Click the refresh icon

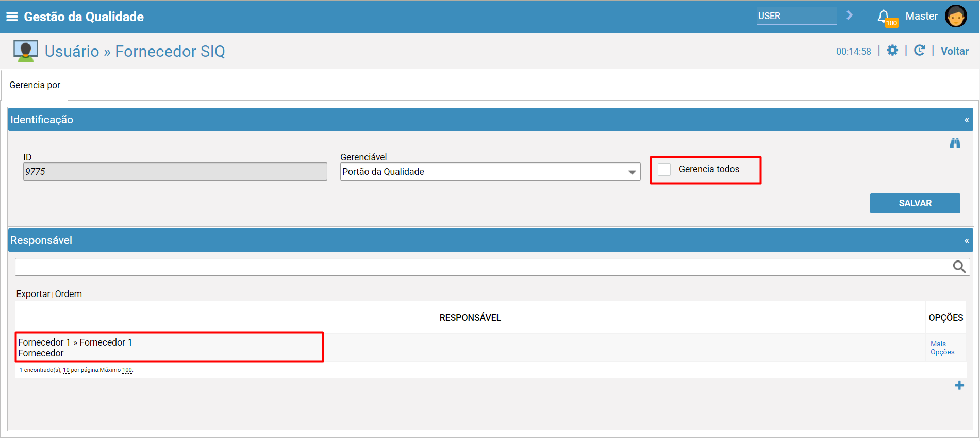[919, 50]
